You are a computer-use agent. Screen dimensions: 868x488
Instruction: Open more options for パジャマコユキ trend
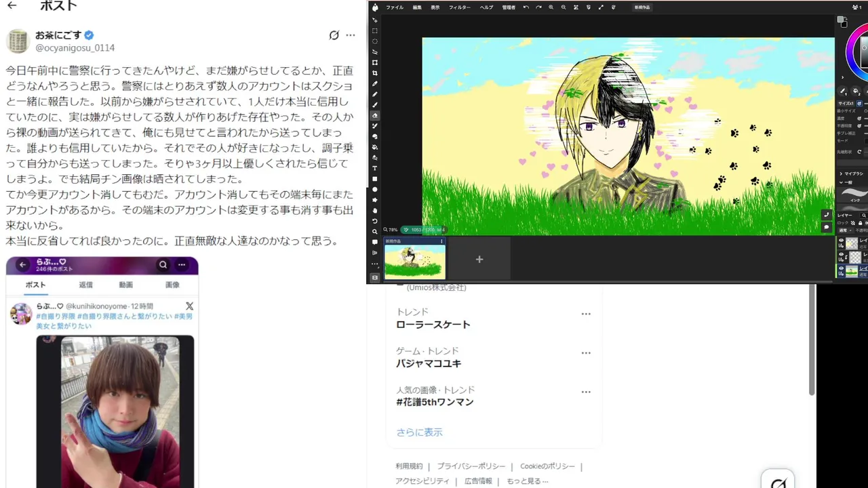coord(586,353)
